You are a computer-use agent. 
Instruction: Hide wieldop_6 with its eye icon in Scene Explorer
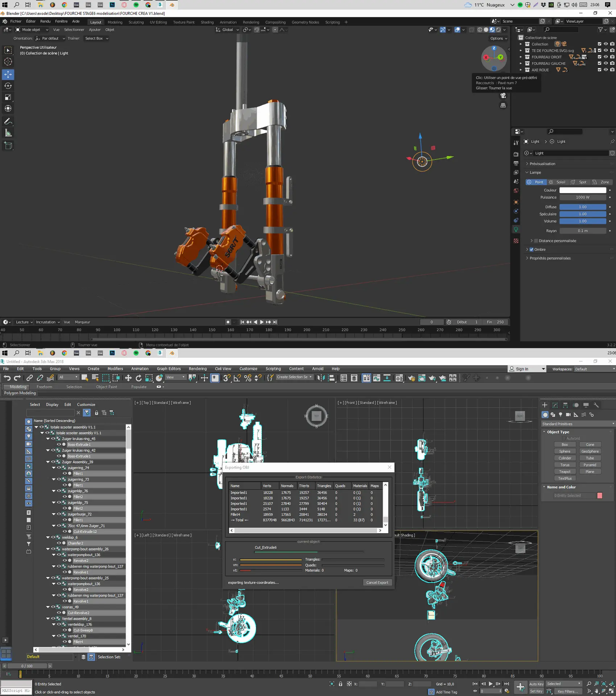pos(53,537)
